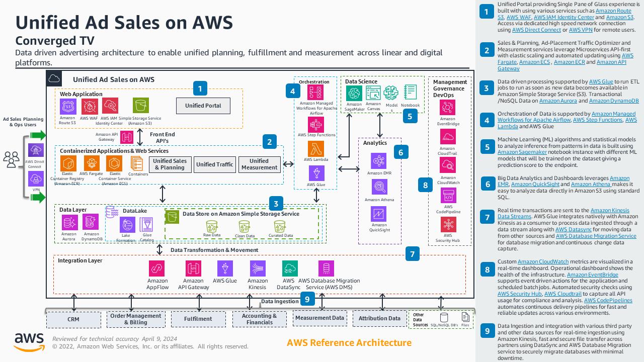The height and width of the screenshot is (362, 644).
Task: Select the Attribution Data box
Action: point(380,318)
